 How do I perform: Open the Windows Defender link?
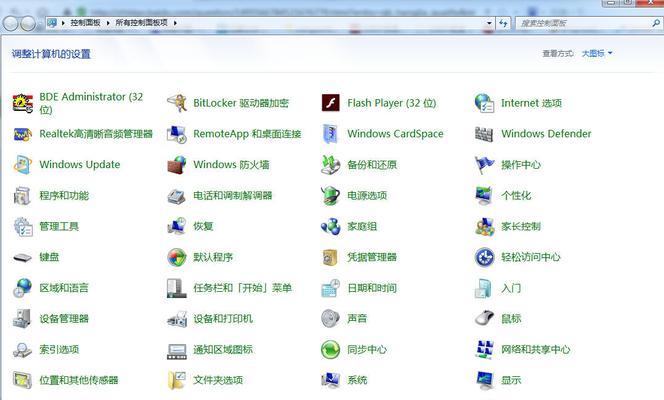click(x=546, y=134)
